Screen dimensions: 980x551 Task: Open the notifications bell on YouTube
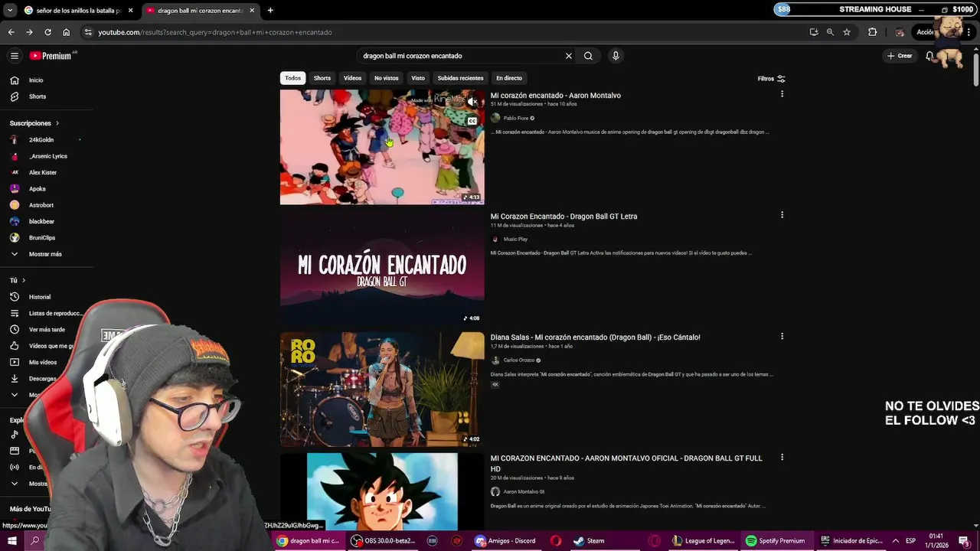click(x=929, y=56)
